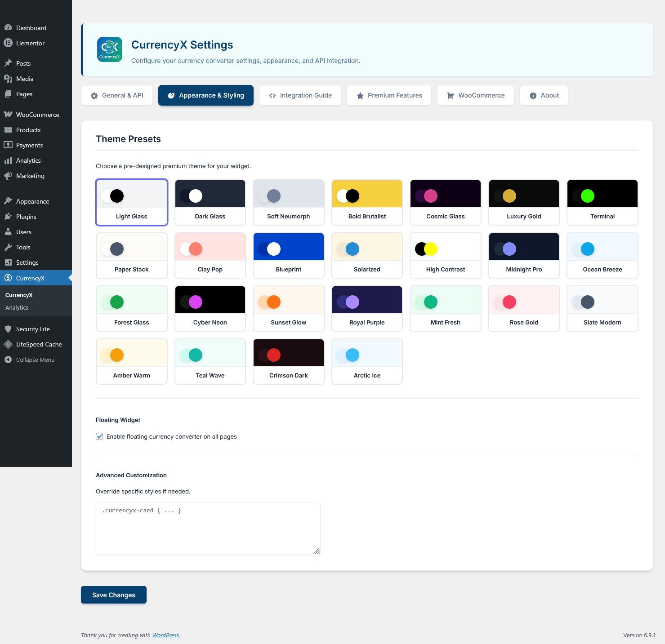Click the Advanced Customization CSS field
Viewport: 665px width, 644px height.
208,529
